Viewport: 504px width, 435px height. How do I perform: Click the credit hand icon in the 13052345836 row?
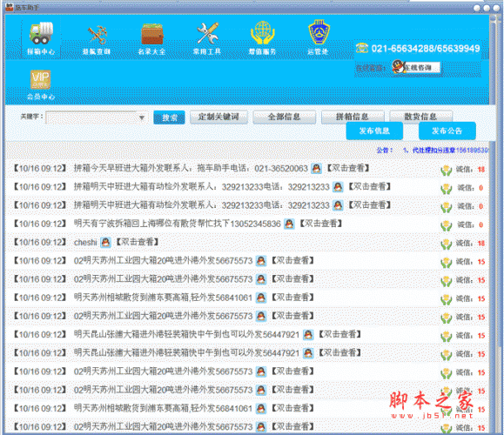[447, 225]
